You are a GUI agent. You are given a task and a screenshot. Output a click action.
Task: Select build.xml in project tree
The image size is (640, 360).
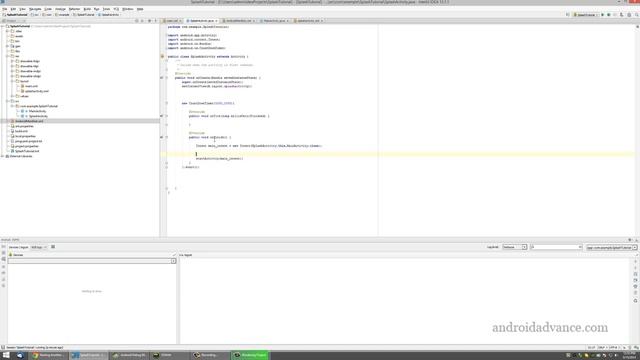[x=21, y=131]
